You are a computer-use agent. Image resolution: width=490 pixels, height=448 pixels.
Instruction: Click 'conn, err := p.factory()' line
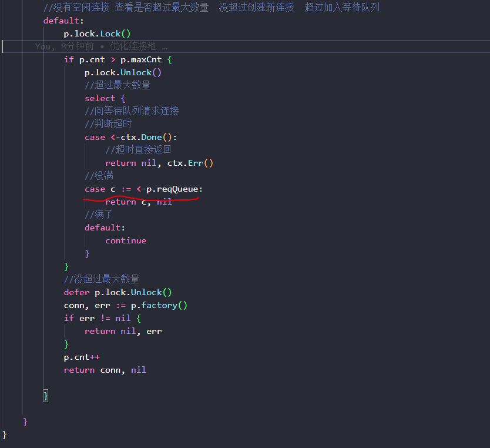(x=126, y=306)
